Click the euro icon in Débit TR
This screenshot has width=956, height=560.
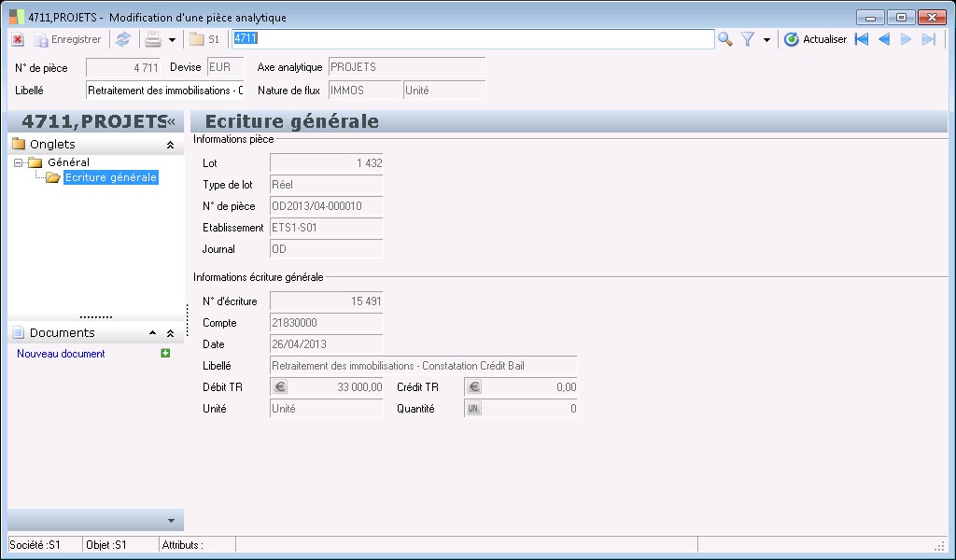click(280, 387)
